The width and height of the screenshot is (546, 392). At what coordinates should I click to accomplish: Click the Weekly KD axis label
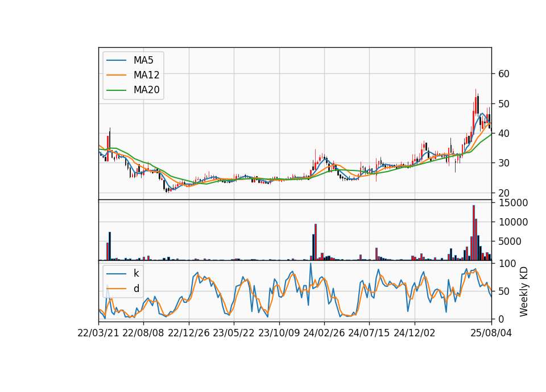(x=524, y=291)
